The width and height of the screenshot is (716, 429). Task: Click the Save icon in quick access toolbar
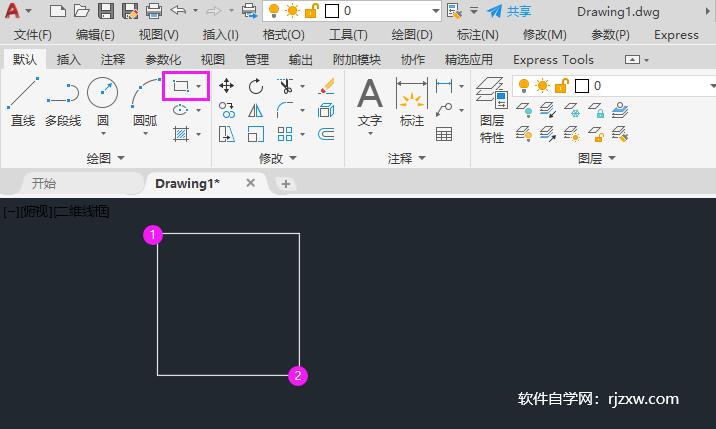106,11
